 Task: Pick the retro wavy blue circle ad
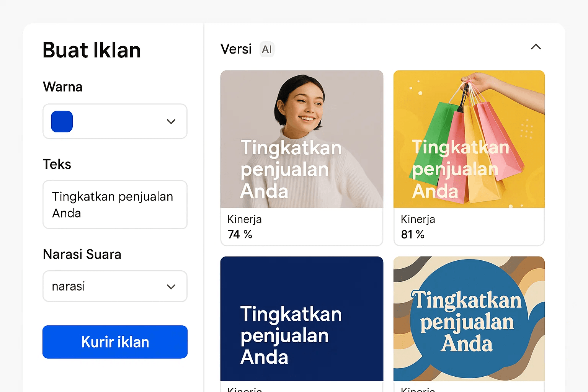coord(469,318)
